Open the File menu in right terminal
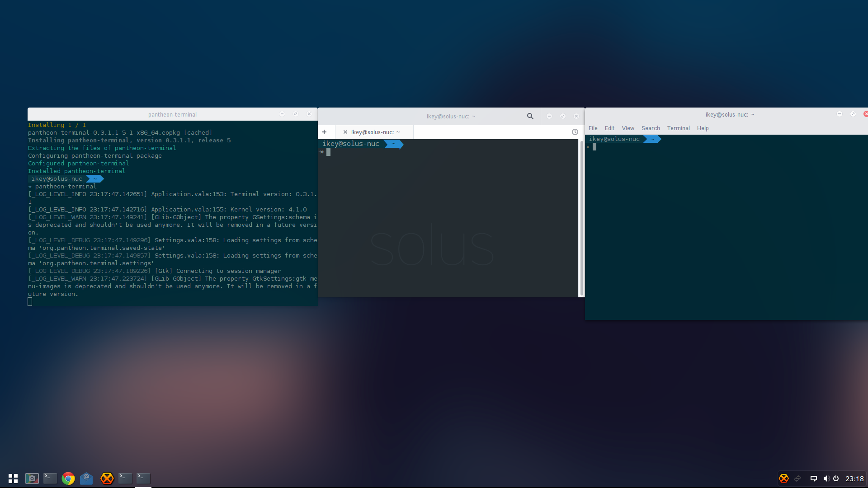Screen dimensions: 868x488 [593, 128]
